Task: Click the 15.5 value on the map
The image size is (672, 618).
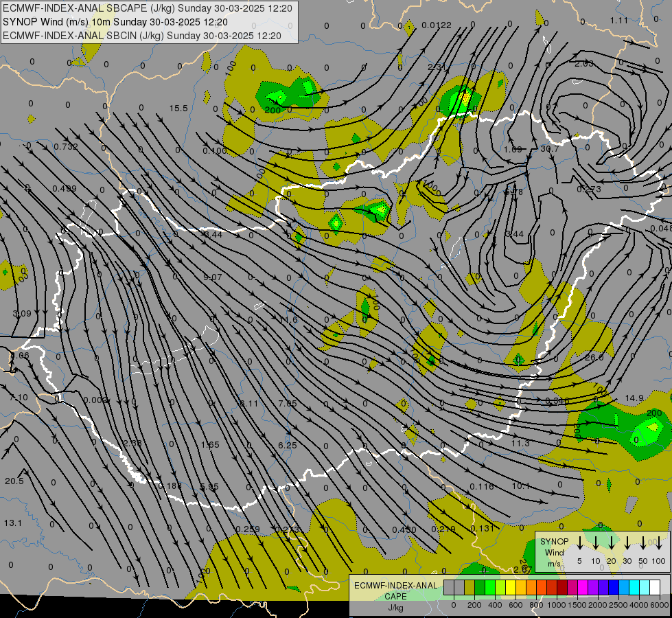Action: coord(178,108)
